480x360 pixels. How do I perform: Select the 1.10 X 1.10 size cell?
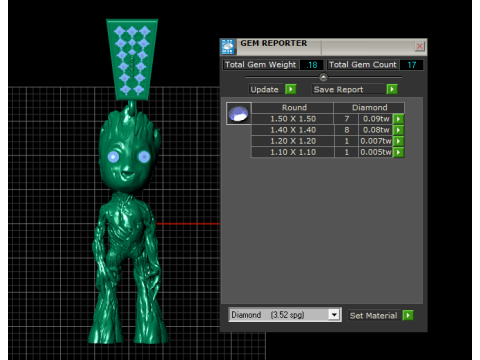point(293,152)
